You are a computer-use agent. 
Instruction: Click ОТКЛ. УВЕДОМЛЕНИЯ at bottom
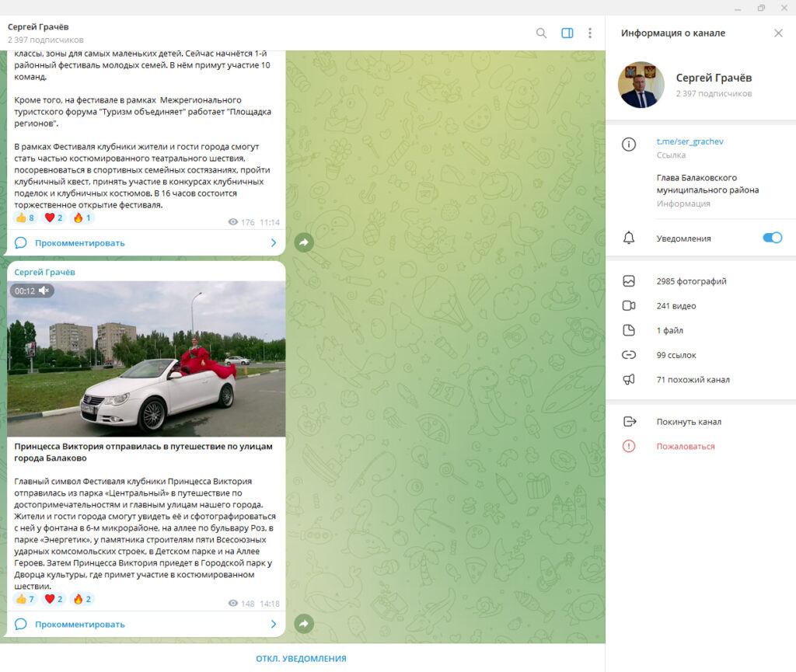301,658
